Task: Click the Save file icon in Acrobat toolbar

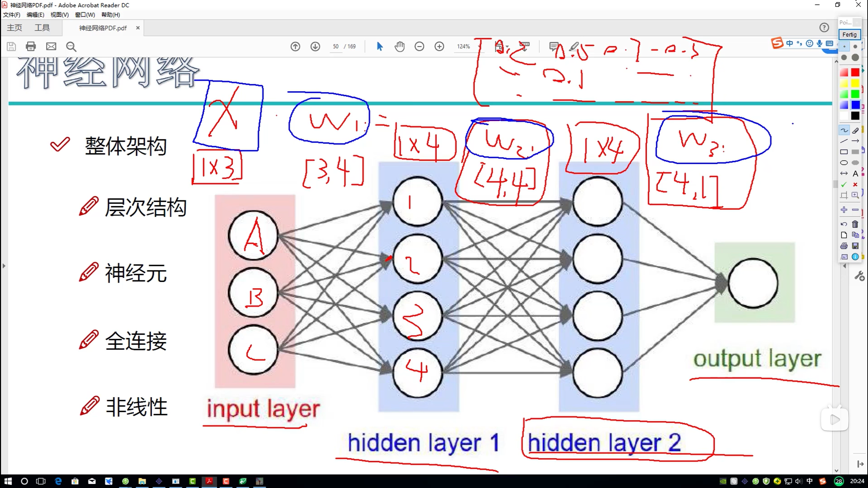Action: [11, 46]
